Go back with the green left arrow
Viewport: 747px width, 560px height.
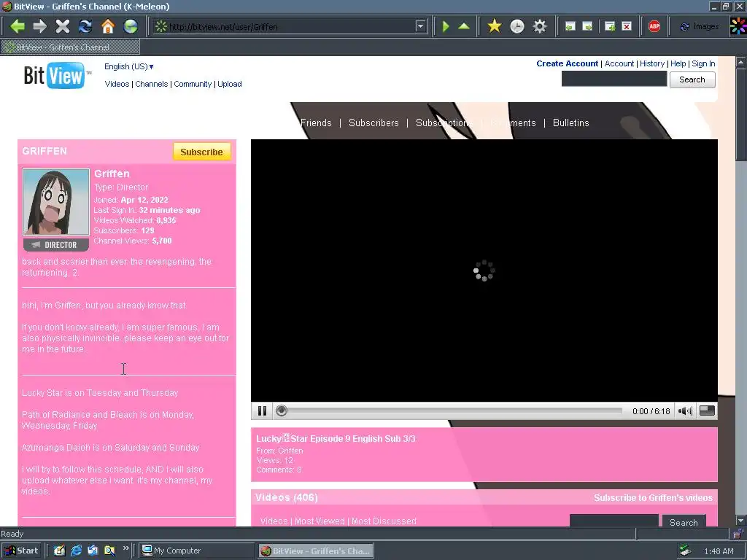tap(18, 26)
